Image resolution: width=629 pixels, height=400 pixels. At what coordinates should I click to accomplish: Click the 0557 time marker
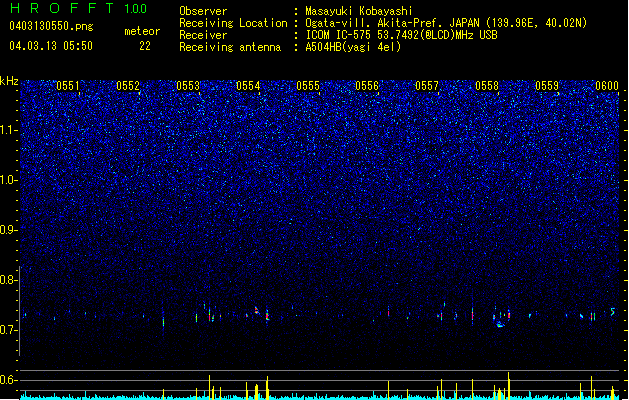(427, 86)
